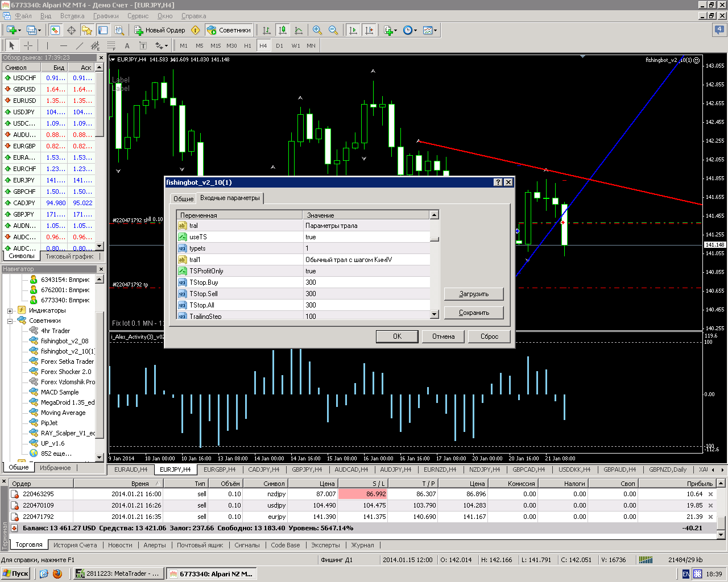Open the arrows objects dropdown

(x=162, y=45)
